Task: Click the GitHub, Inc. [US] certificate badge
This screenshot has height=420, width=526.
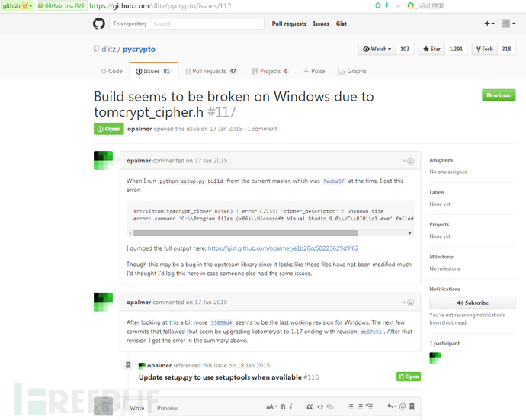Action: [x=62, y=5]
